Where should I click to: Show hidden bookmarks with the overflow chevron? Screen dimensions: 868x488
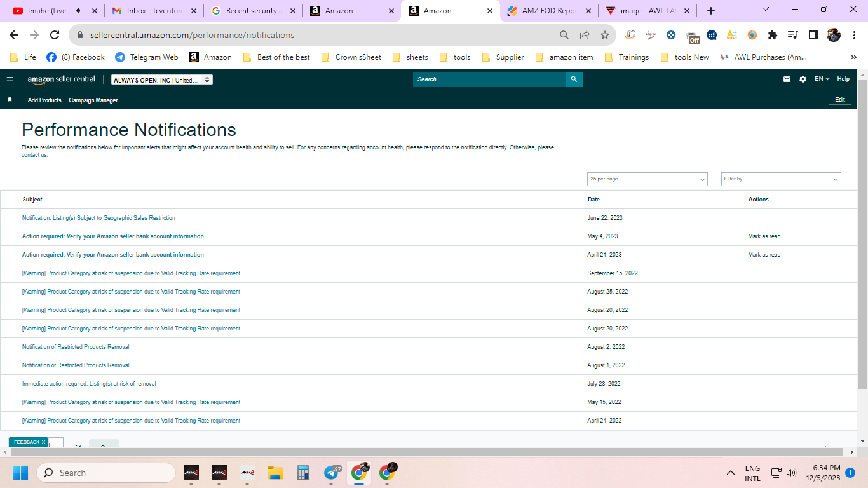point(853,57)
